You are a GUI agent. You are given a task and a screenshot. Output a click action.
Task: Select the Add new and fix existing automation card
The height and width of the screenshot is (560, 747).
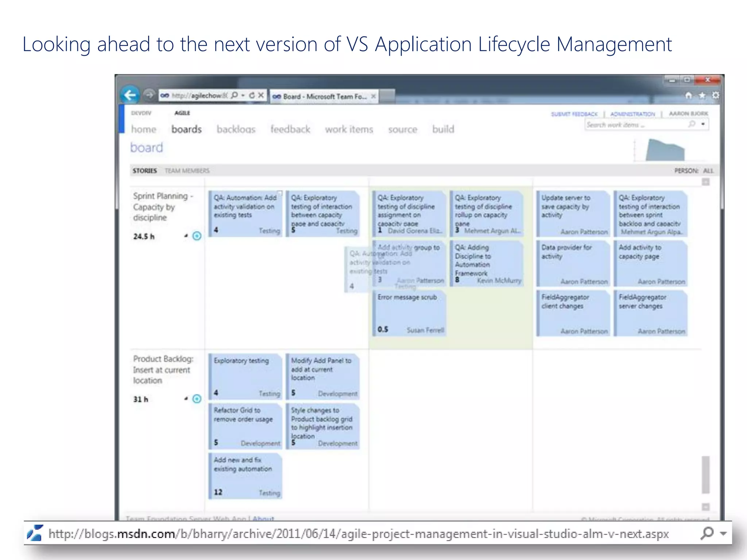pos(245,475)
